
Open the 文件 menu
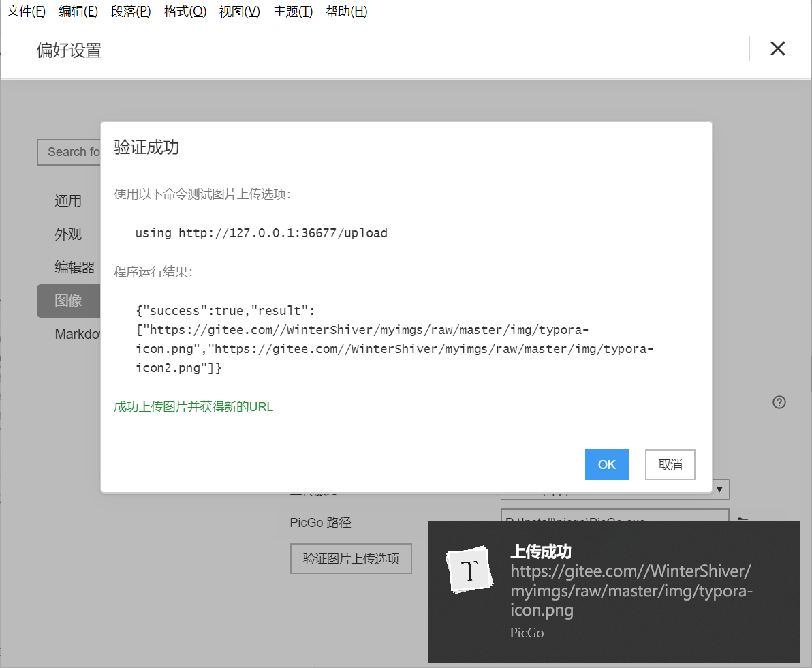(26, 11)
